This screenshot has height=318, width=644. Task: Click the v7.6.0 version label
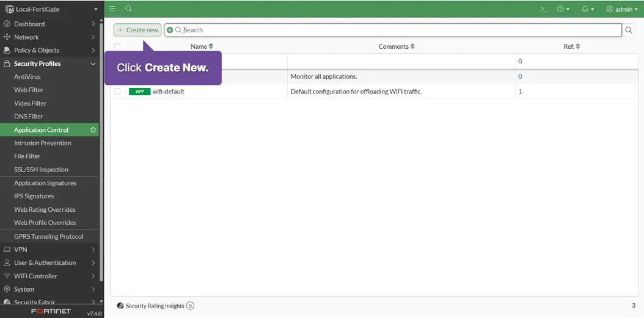click(x=94, y=314)
